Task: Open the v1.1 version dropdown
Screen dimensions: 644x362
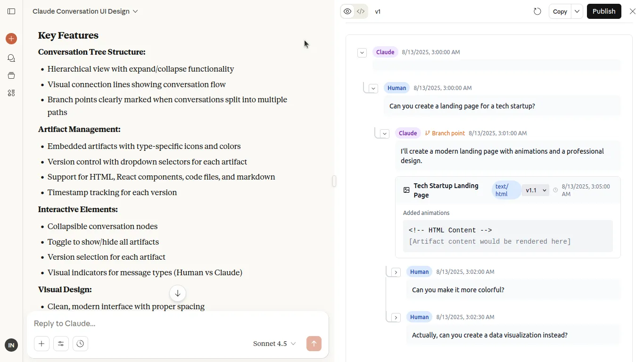Action: tap(536, 190)
